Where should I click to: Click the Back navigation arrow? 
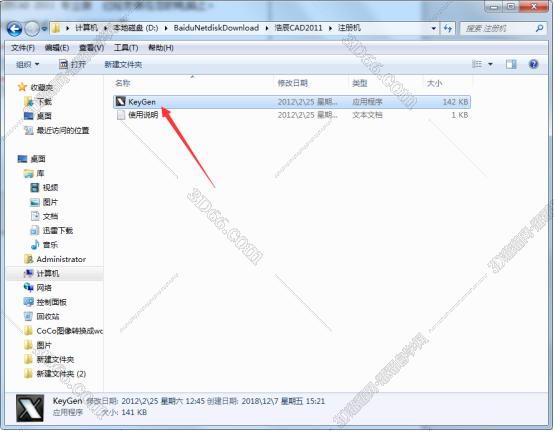pos(14,29)
